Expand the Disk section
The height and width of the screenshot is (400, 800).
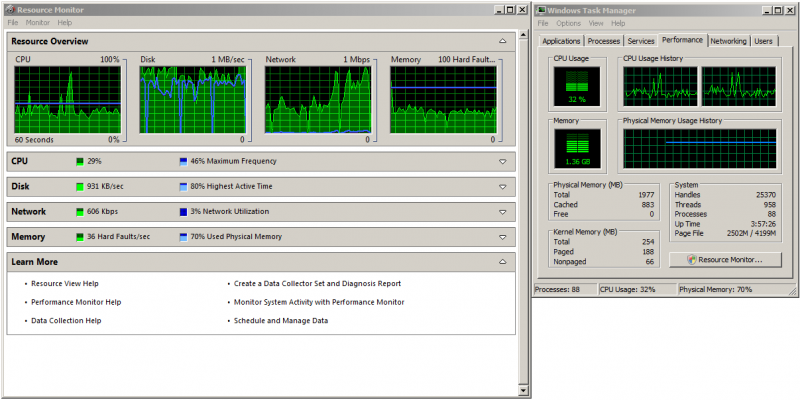pos(503,187)
